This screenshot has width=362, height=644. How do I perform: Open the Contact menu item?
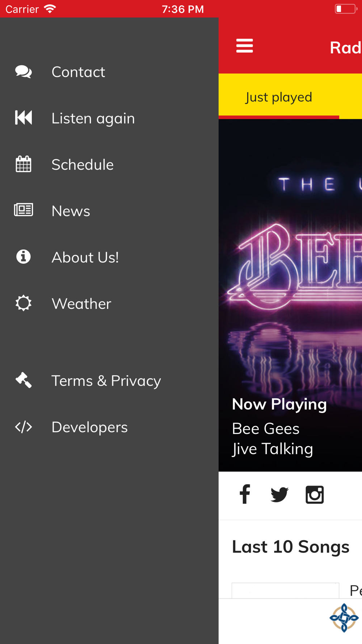(x=109, y=72)
